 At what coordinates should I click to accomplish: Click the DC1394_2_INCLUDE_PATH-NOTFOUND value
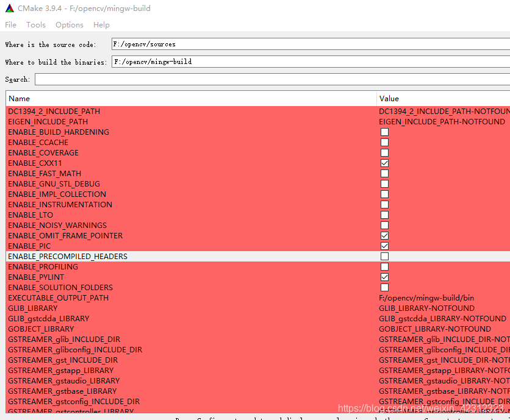click(444, 112)
